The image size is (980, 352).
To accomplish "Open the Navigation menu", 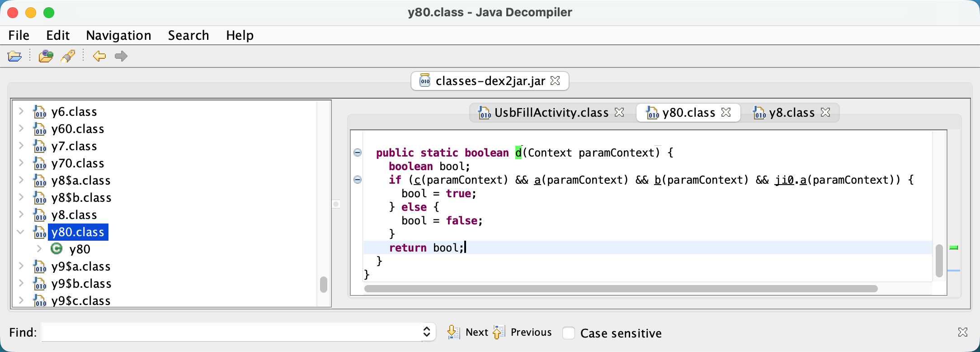I will pyautogui.click(x=118, y=35).
